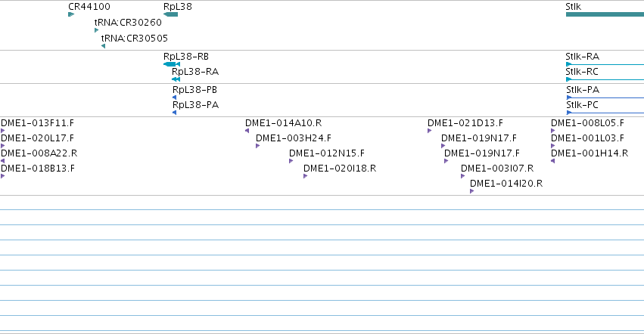Click the DME1-003H24.F clone label
644x334 pixels.
[x=294, y=138]
